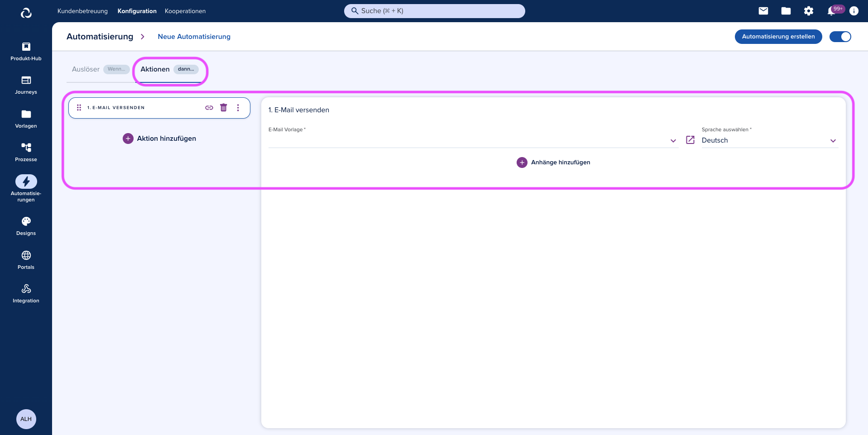Click the '1. E-Mail versenden' panel heading

[299, 110]
